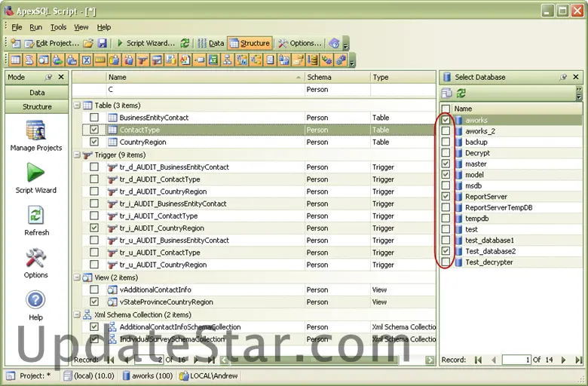
Task: Launch Script Wizard from the Mode panel
Action: pos(36,178)
